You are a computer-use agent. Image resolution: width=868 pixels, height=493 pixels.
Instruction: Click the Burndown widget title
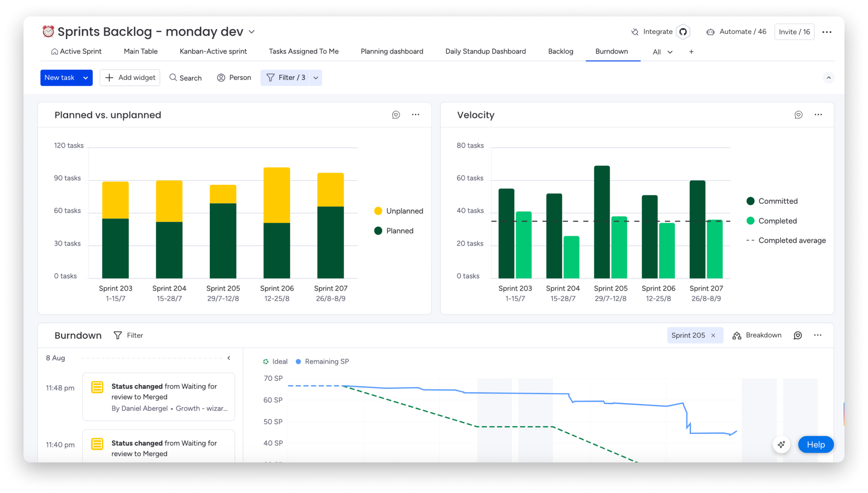tap(78, 335)
